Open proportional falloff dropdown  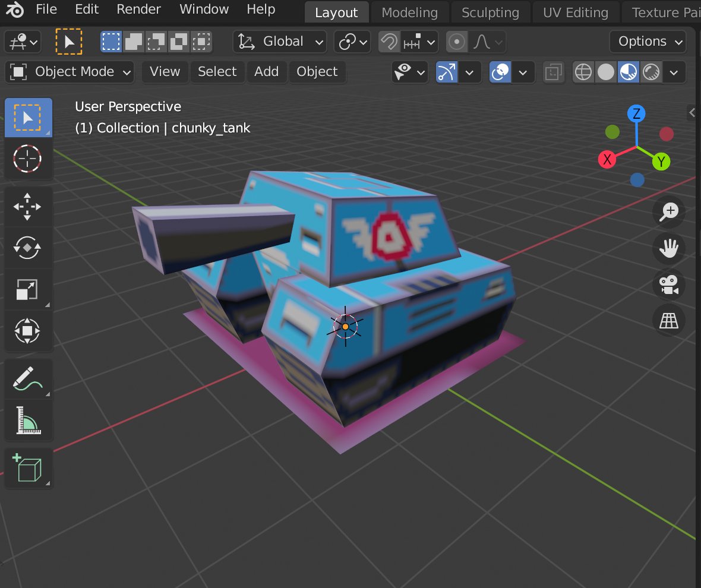(487, 42)
